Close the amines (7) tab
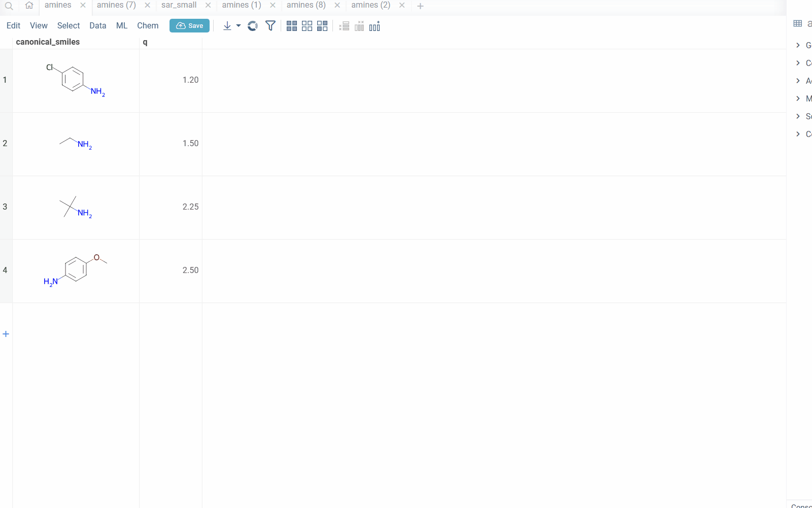812x508 pixels. [147, 5]
